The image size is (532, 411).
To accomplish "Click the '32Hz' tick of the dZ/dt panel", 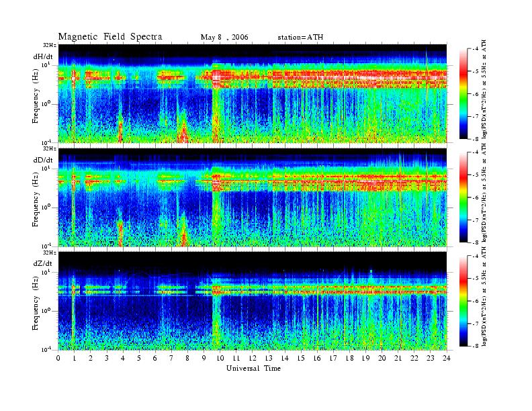I will pyautogui.click(x=50, y=253).
